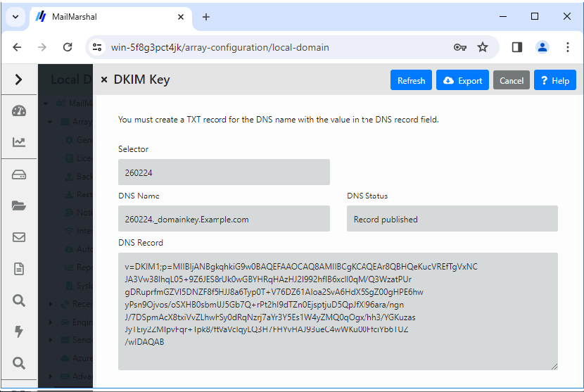This screenshot has height=392, width=584.
Task: Go back to previous browser page
Action: pyautogui.click(x=17, y=47)
